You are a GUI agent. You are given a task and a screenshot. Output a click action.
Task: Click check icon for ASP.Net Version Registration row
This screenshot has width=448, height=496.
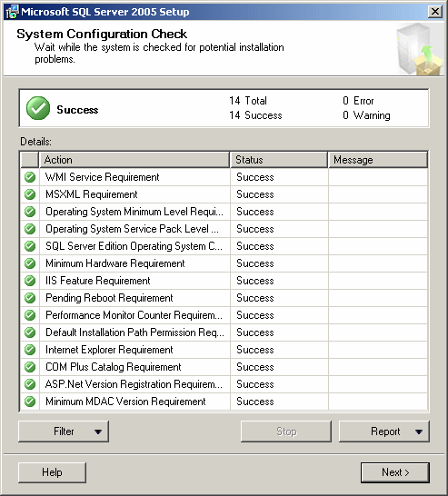click(x=30, y=384)
